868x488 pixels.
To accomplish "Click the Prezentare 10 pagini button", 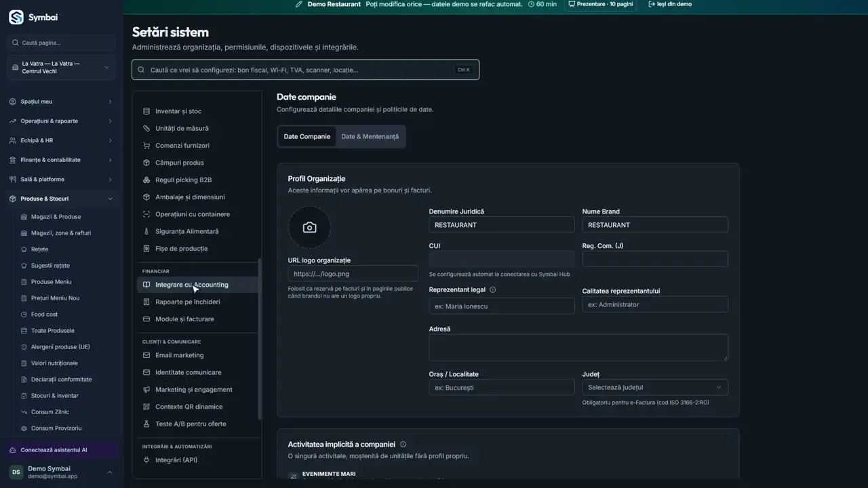I will 601,4.
